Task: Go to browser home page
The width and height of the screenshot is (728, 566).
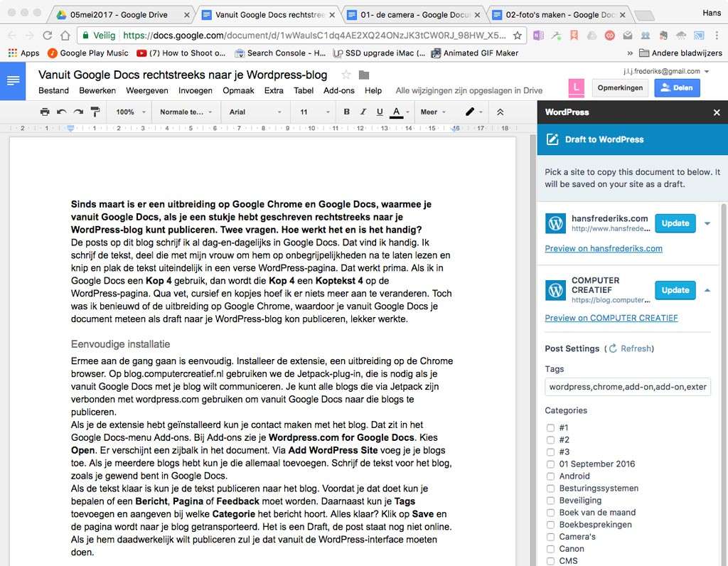Action: (65, 36)
